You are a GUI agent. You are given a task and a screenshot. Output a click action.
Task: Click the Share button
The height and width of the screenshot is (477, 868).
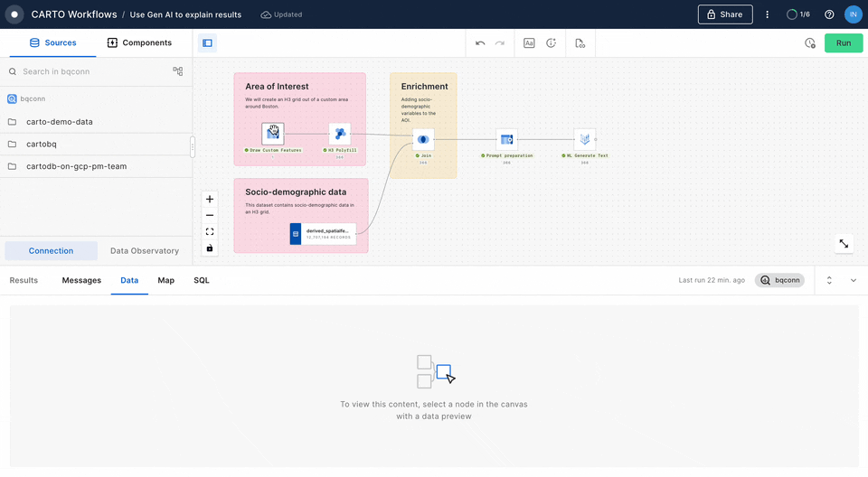[x=724, y=14]
